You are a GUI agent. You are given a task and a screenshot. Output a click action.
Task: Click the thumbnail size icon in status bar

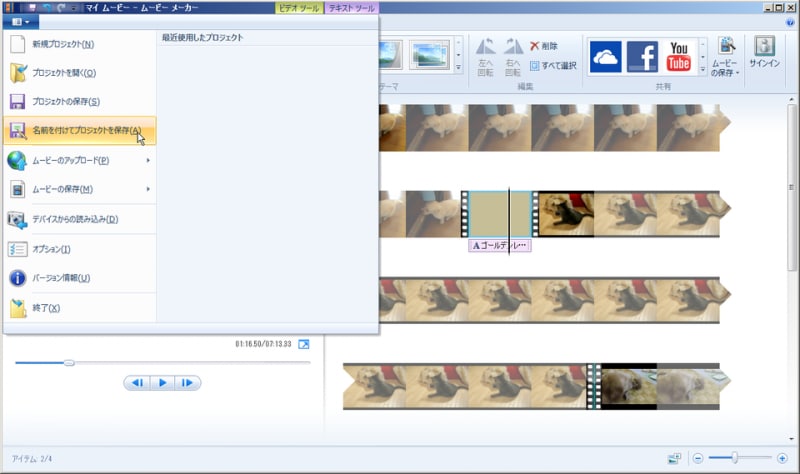[674, 457]
